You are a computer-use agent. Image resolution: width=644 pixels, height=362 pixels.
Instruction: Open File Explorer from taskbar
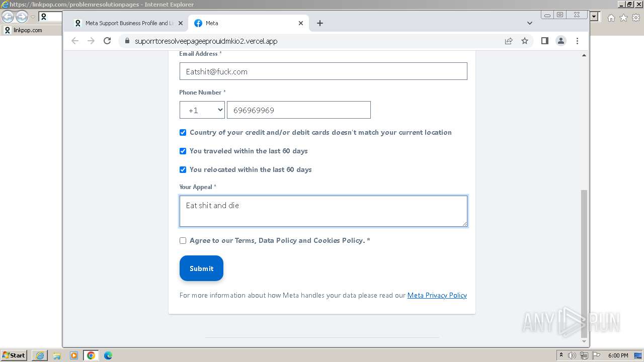tap(57, 355)
